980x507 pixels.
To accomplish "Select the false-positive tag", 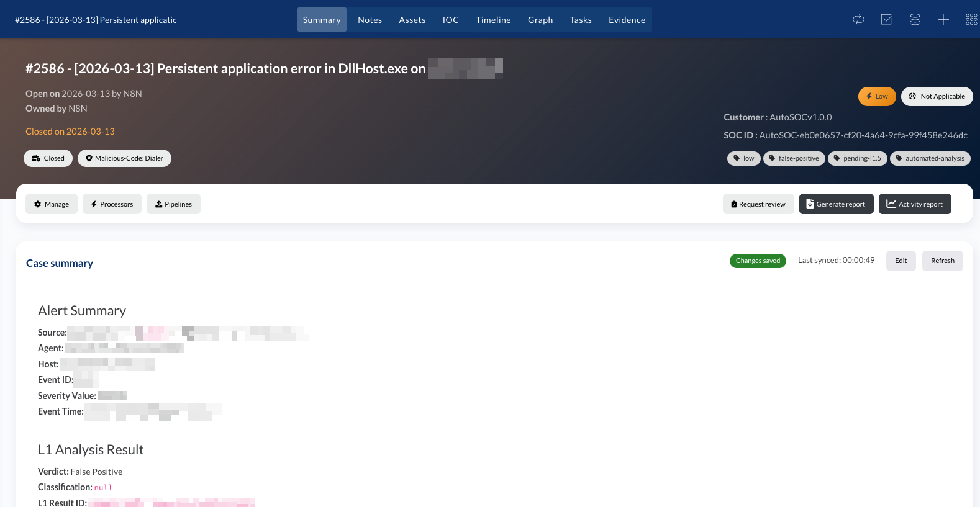I will click(794, 158).
